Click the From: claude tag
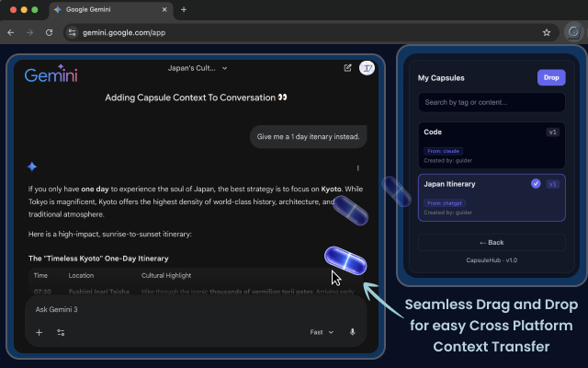 [443, 151]
